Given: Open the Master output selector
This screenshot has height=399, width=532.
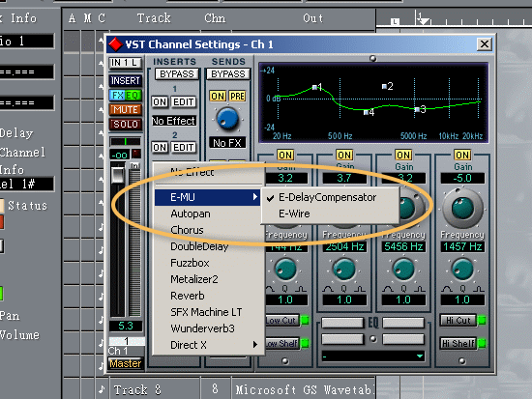Looking at the screenshot, I should 126,363.
